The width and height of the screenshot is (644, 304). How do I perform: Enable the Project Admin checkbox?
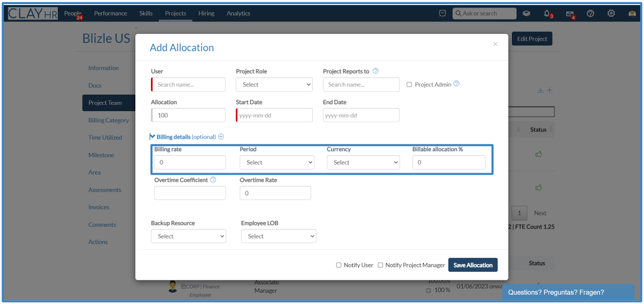[x=409, y=84]
